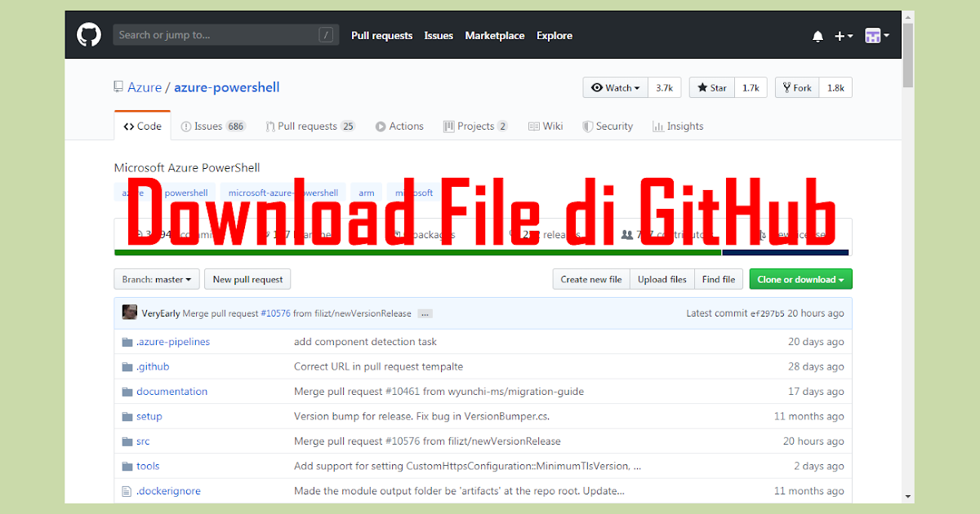This screenshot has width=980, height=514.
Task: Click the .github folder icon
Action: [x=127, y=367]
